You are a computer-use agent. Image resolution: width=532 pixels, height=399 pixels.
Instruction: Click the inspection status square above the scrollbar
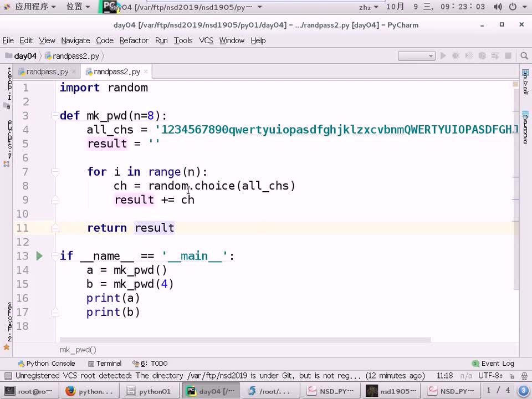pos(515,84)
